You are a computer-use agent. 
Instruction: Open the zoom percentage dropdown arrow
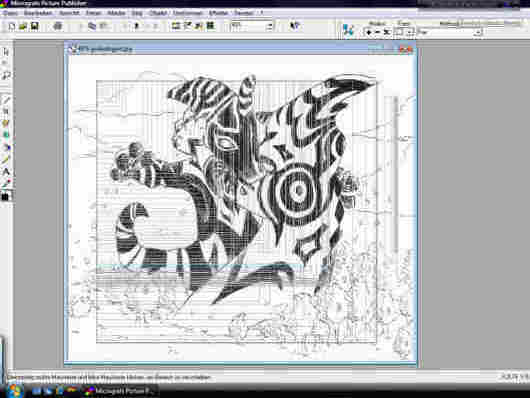[270, 26]
